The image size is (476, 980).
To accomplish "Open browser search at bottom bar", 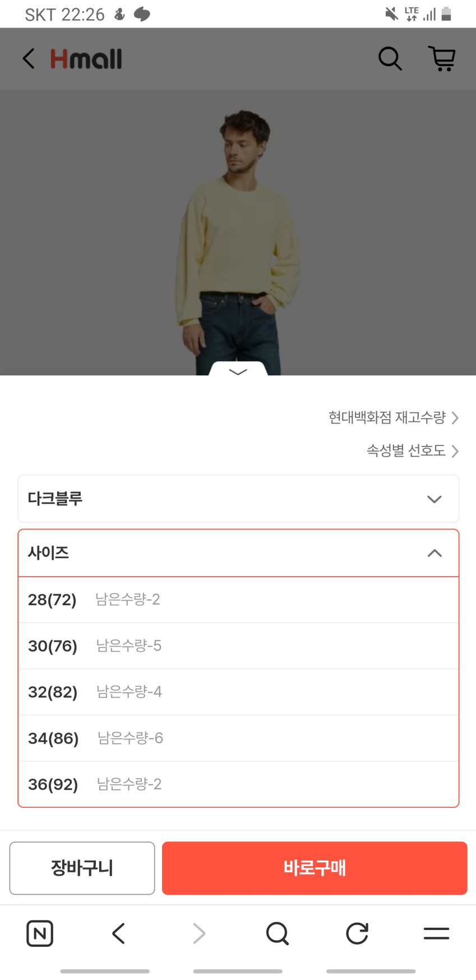I will 278,933.
